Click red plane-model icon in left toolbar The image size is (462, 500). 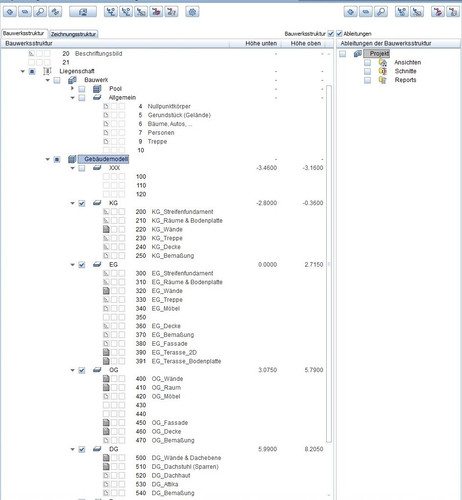(156, 12)
